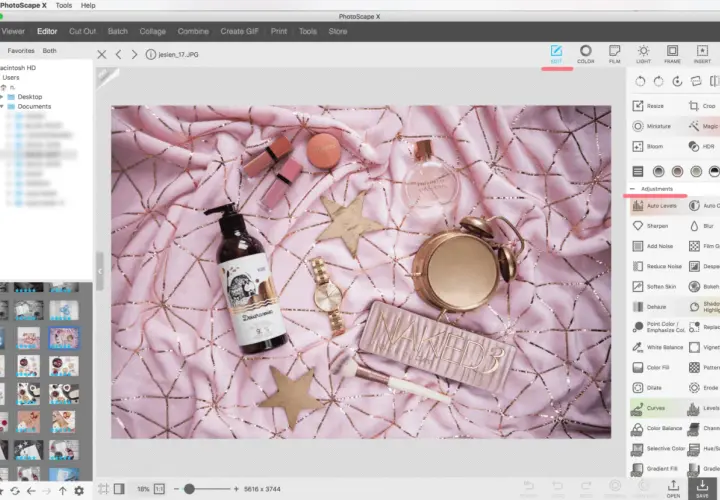The image size is (720, 500).
Task: Apply the Sharpen adjustment
Action: (650, 226)
